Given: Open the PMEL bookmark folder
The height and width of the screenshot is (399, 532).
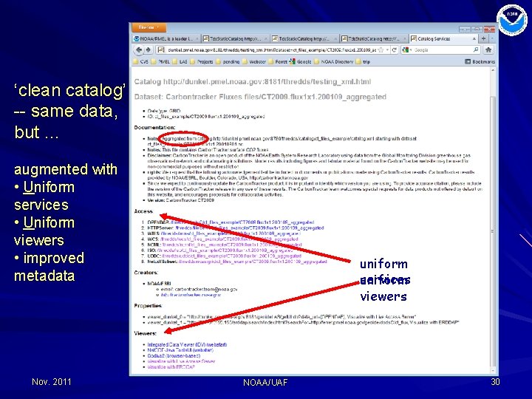Looking at the screenshot, I should 160,62.
